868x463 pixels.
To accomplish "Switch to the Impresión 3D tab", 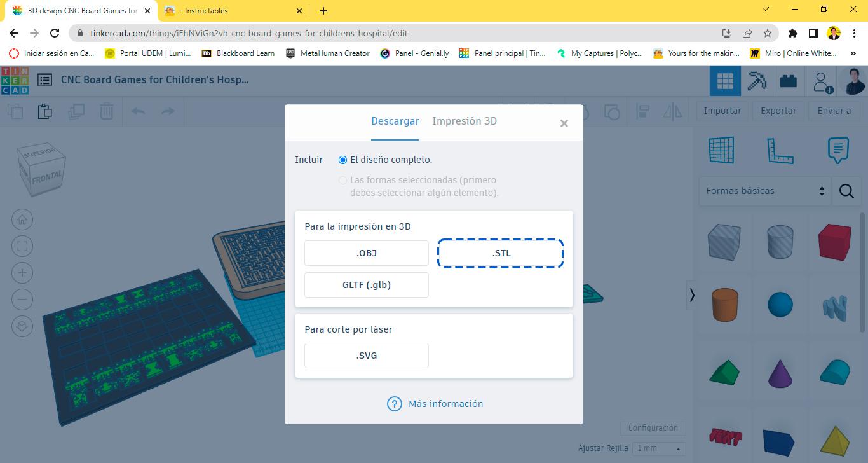I will [465, 121].
